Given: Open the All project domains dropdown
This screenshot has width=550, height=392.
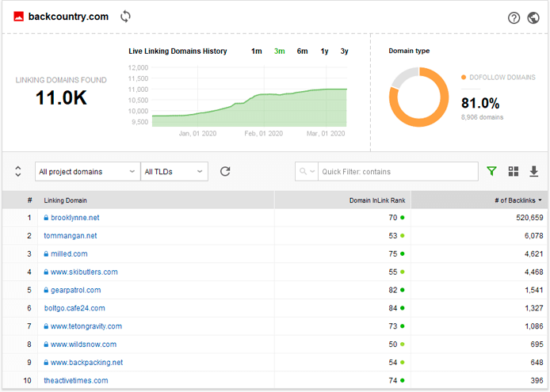Looking at the screenshot, I should (88, 172).
